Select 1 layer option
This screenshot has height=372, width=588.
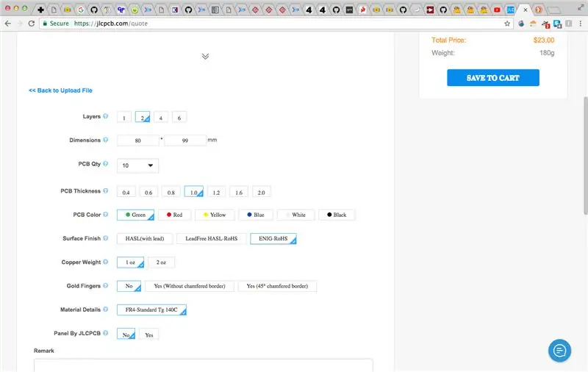124,118
